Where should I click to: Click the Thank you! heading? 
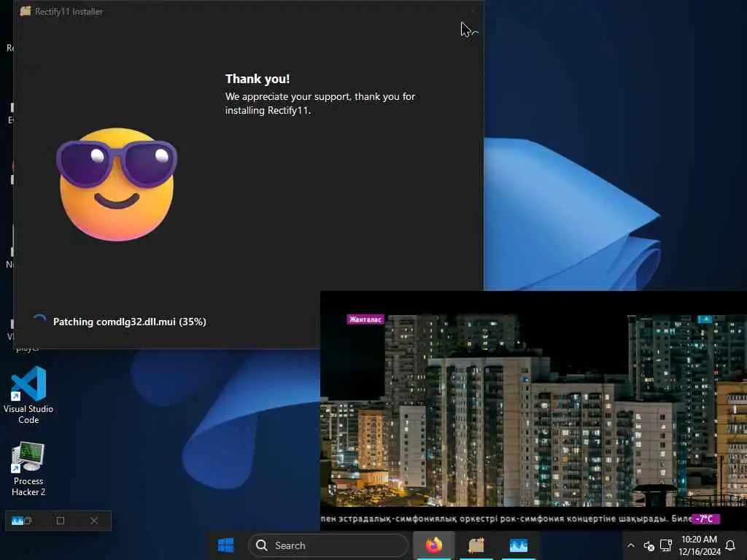point(258,79)
